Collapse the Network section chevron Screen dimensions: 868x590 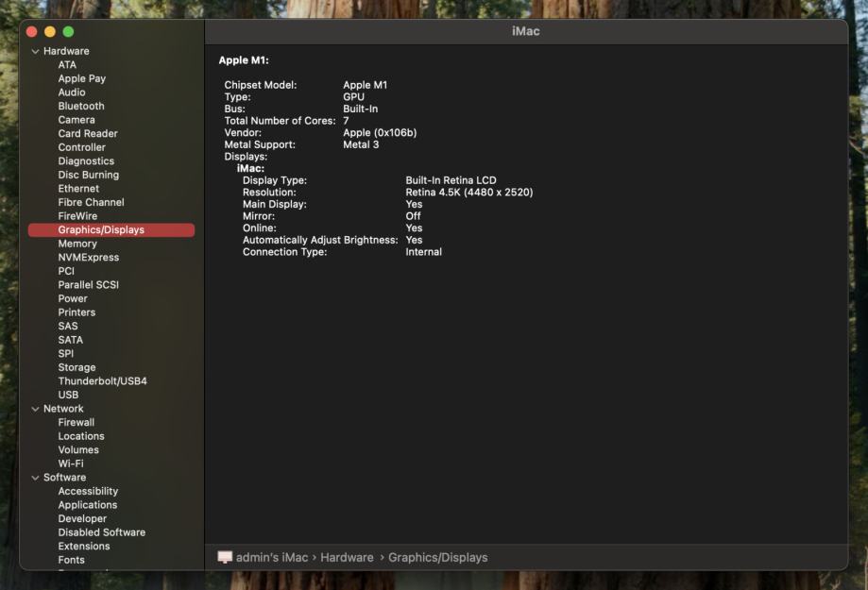pos(36,409)
